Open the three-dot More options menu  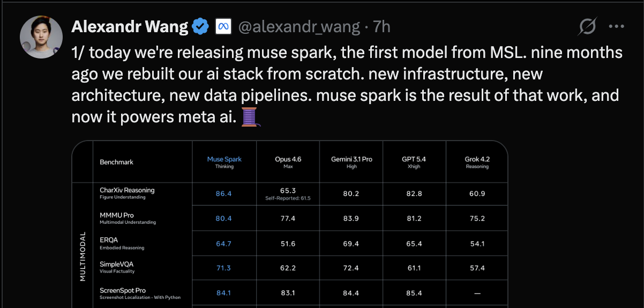coord(617,26)
